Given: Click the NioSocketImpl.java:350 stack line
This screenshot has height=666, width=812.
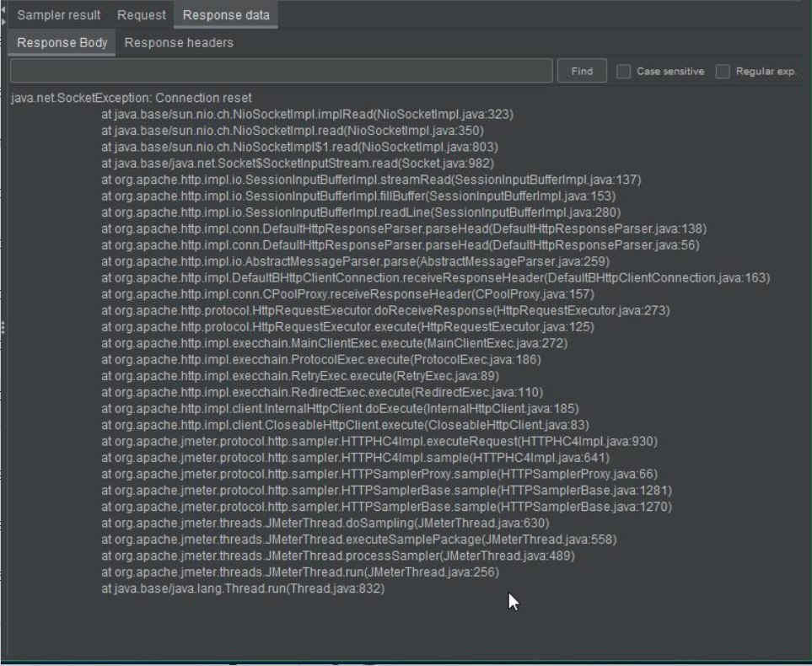Looking at the screenshot, I should click(293, 131).
